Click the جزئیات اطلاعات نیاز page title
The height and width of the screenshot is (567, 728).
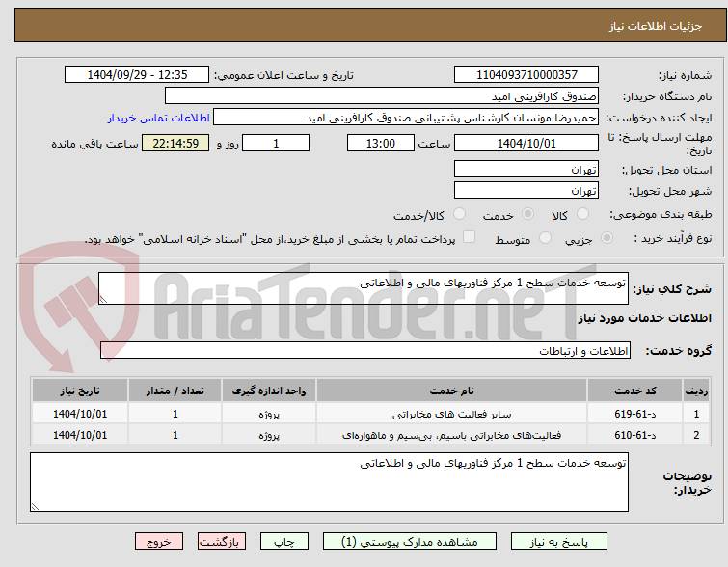[656, 26]
